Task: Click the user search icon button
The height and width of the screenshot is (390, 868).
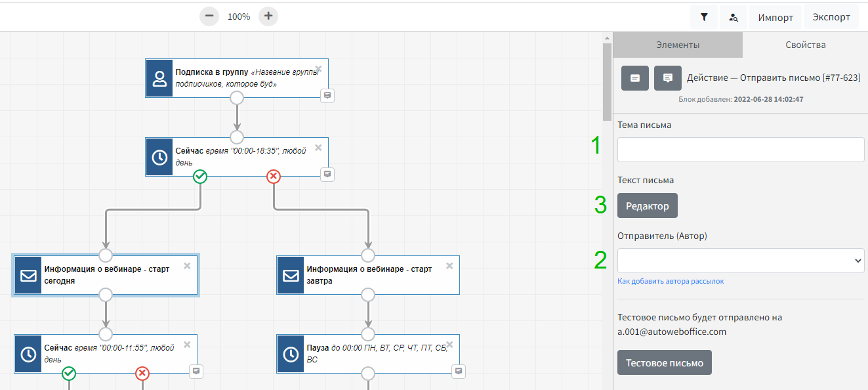Action: point(734,18)
